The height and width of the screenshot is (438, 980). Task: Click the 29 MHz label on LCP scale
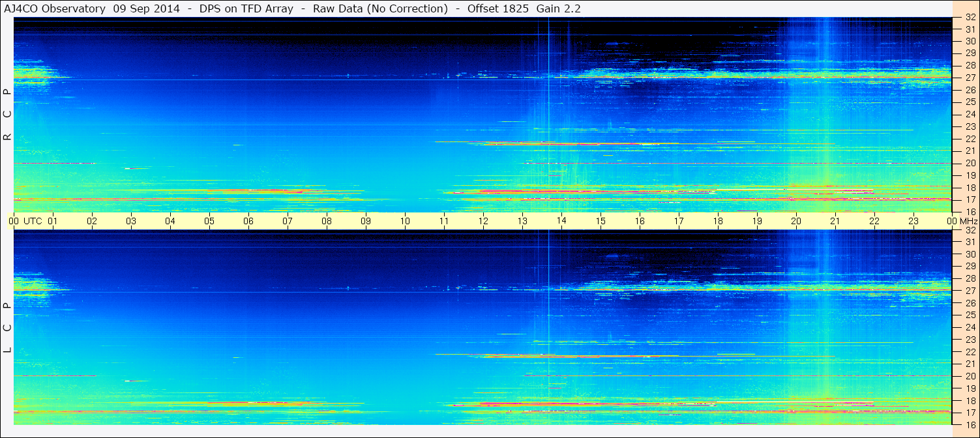coord(970,266)
